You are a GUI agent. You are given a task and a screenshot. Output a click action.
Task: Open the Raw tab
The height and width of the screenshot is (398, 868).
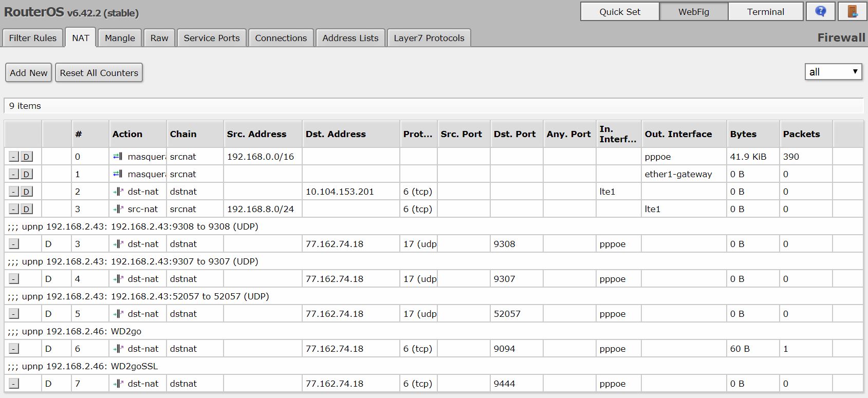pyautogui.click(x=159, y=38)
